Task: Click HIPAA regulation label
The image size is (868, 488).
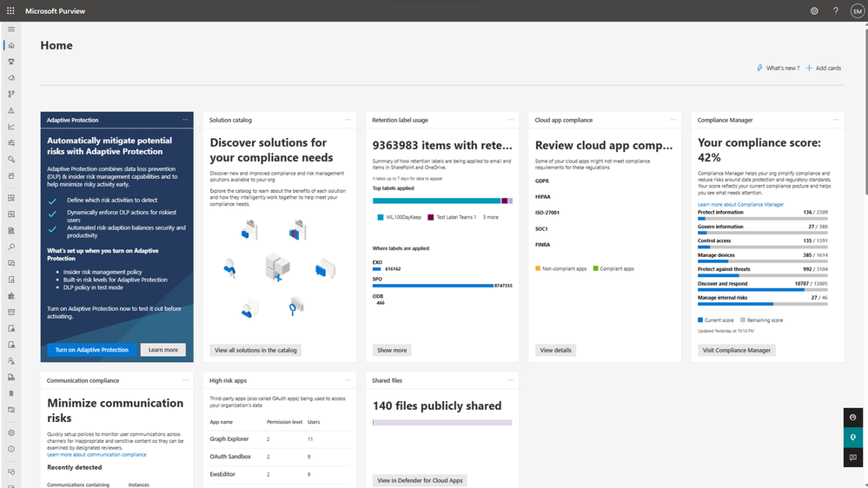Action: 542,196
